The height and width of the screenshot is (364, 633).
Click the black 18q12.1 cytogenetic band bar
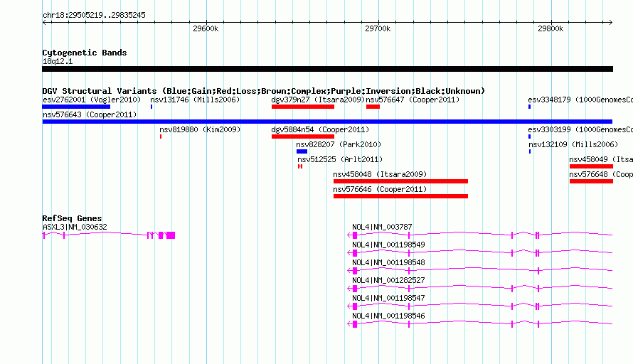click(x=327, y=69)
